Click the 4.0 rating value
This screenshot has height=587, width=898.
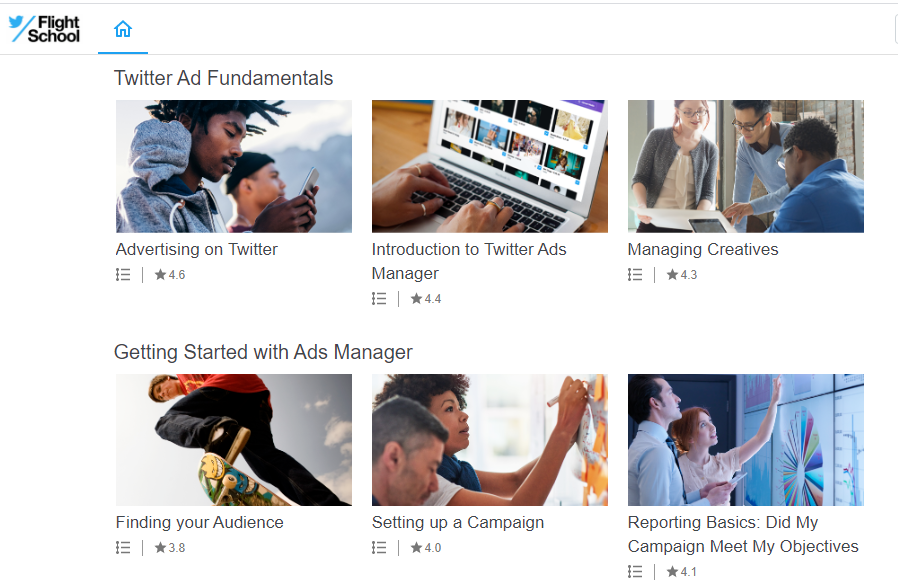tap(433, 548)
